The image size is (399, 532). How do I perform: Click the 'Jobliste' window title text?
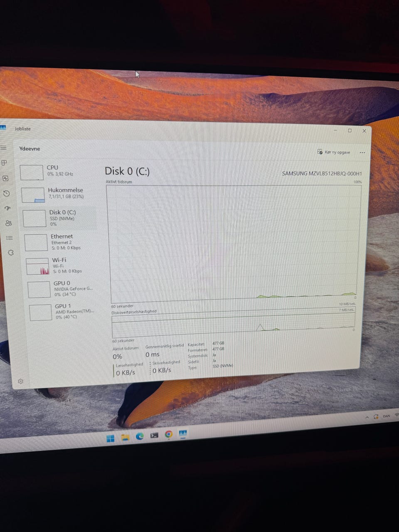23,129
